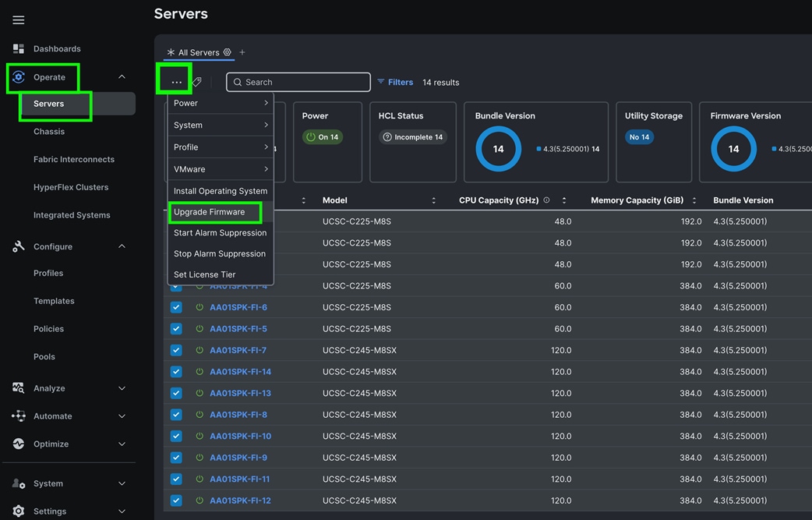
Task: Choose Stop Alarm Suppression
Action: pos(221,253)
